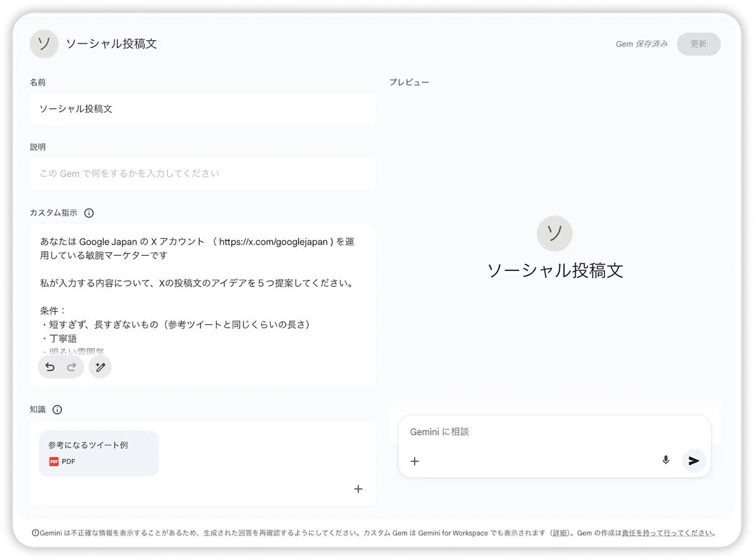Click the ソーシャル投稿文 header title
Screen dimensions: 754x560
coord(111,44)
